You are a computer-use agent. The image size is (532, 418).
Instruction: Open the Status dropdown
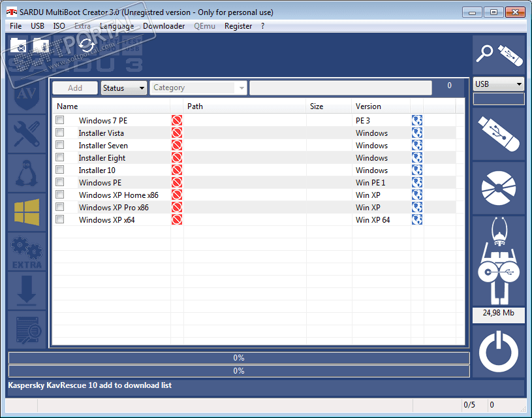point(124,88)
